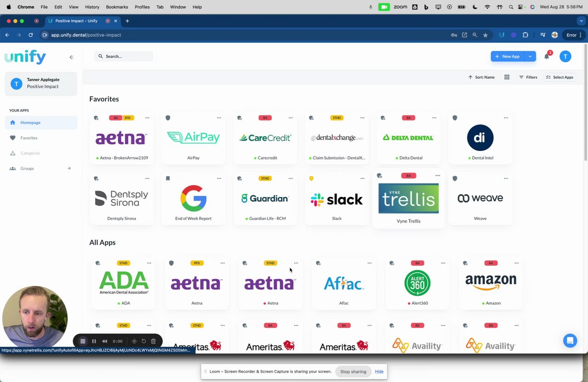Restart the Loom recording
Image resolution: width=588 pixels, height=382 pixels.
(143, 341)
